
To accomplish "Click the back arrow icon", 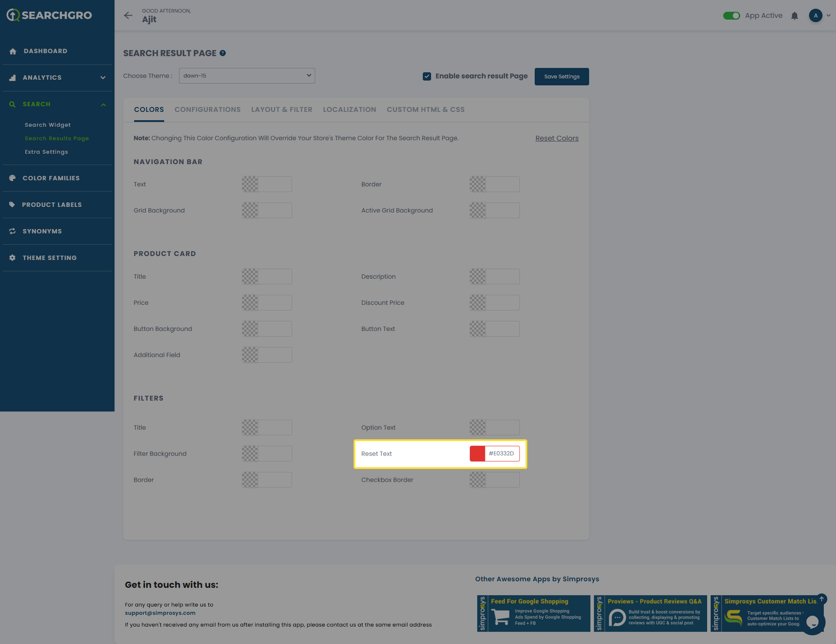I will pos(128,15).
